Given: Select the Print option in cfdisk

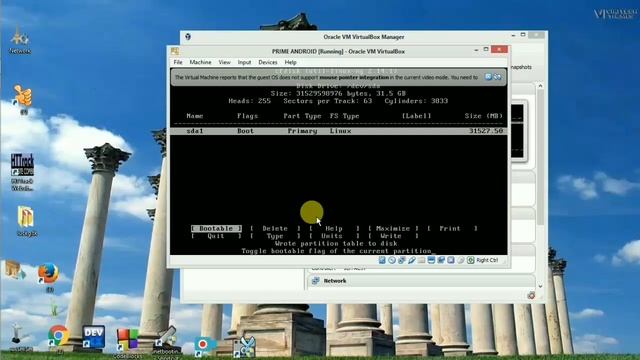Looking at the screenshot, I should pos(452,229).
